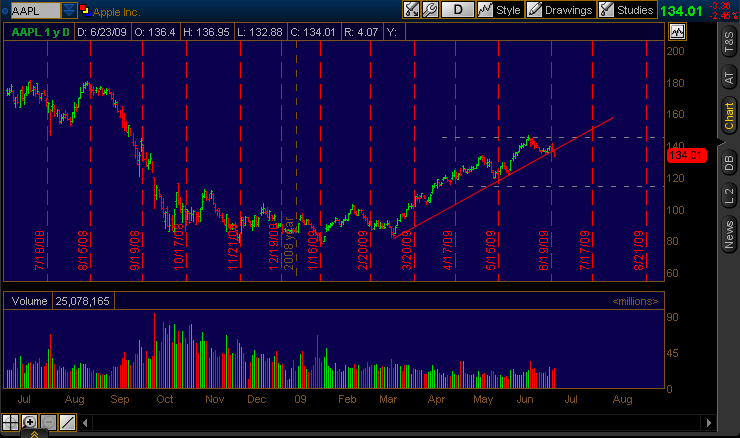Click the 'Y:' field

pos(392,32)
